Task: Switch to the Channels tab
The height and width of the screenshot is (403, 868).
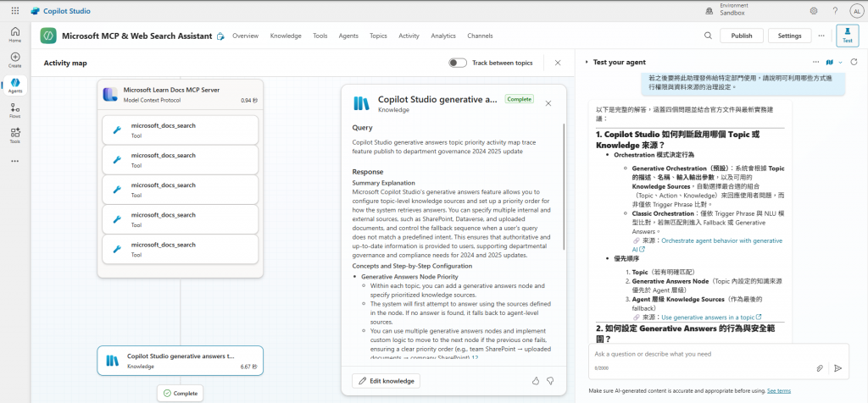Action: pyautogui.click(x=480, y=36)
